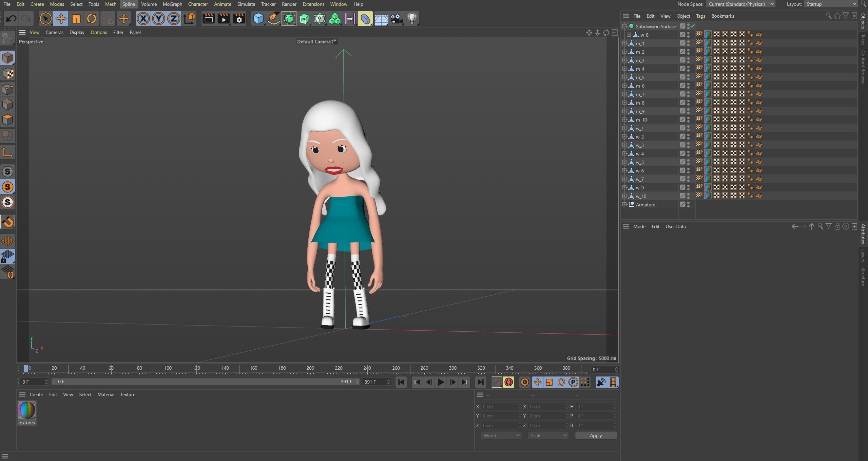Disable Subdivision Surface green checkmark
This screenshot has height=461, width=868.
coord(693,26)
